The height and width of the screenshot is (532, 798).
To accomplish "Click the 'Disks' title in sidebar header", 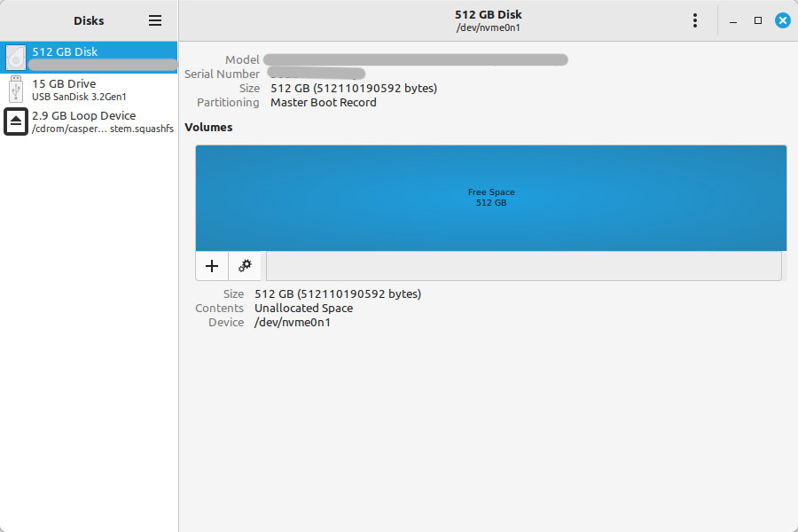I will (x=89, y=21).
